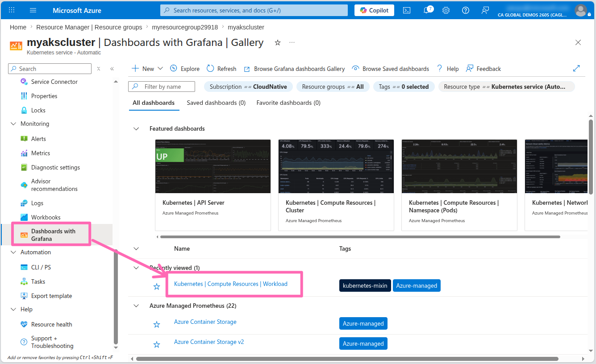
Task: Open Service Connector in the sidebar
Action: coord(54,82)
